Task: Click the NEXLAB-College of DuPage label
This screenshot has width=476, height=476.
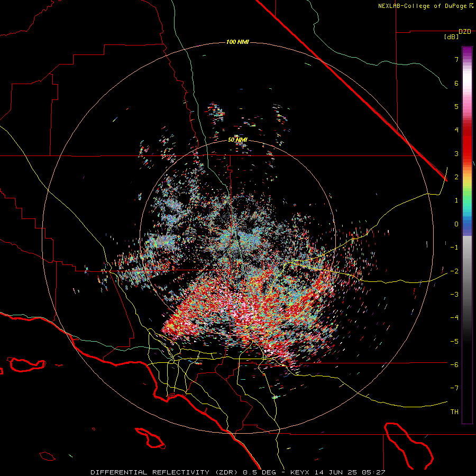Action: pyautogui.click(x=422, y=6)
